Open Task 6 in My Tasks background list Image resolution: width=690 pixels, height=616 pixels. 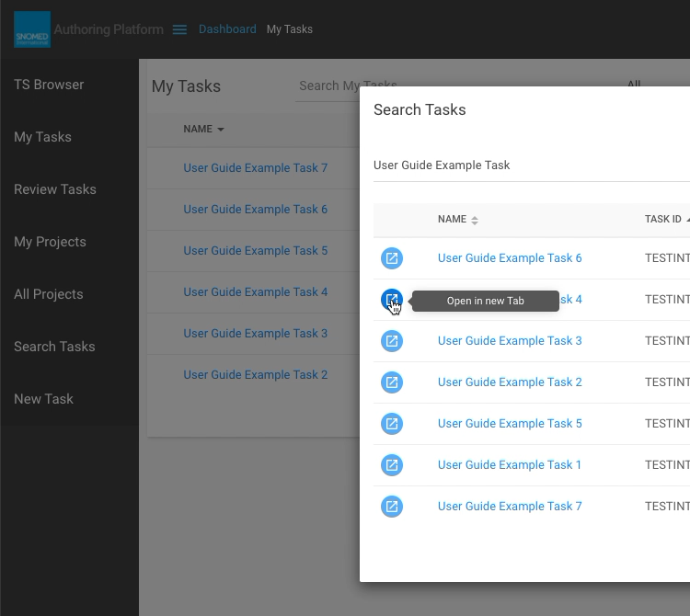(255, 210)
